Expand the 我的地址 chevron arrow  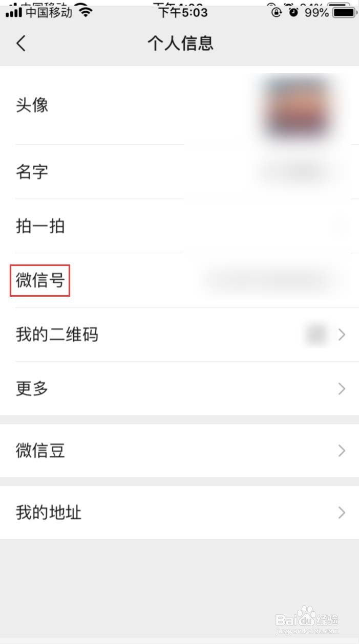pyautogui.click(x=342, y=513)
